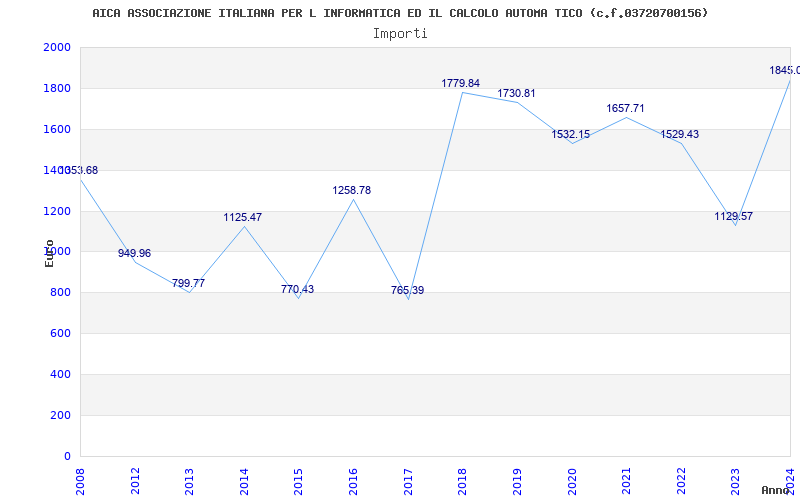The image size is (800, 500).
Task: Click the 800 Euro axis tick label
Action: (60, 292)
